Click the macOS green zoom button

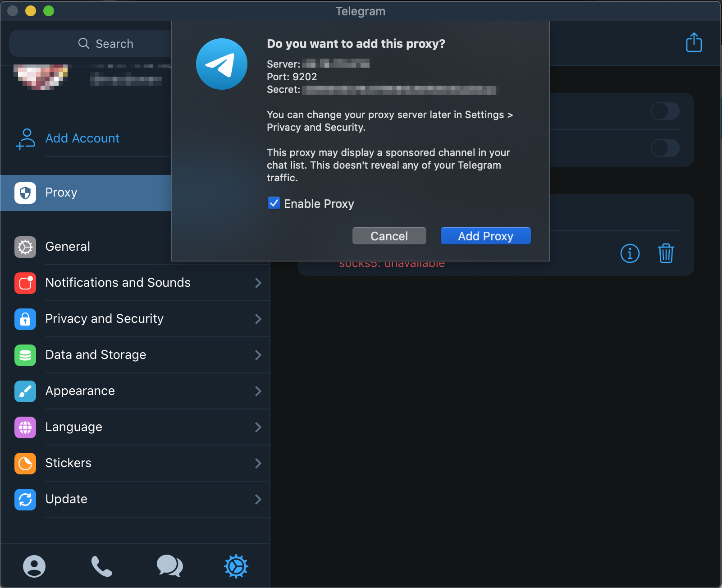[x=49, y=11]
